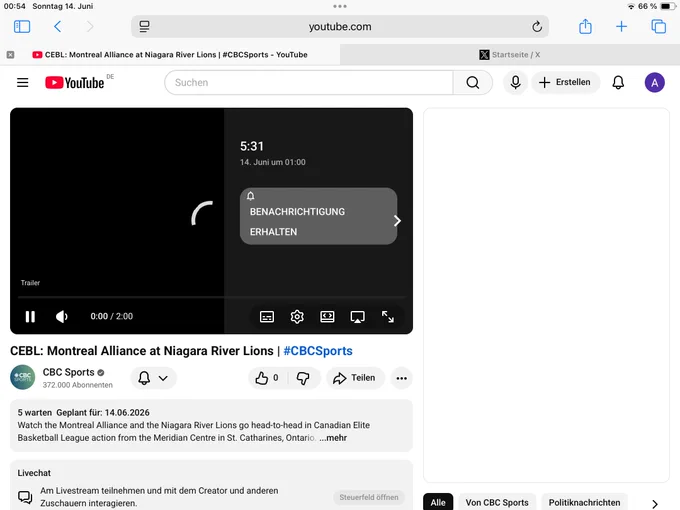680x510 pixels.
Task: Close the CEBL YouTube tab
Action: (x=10, y=55)
